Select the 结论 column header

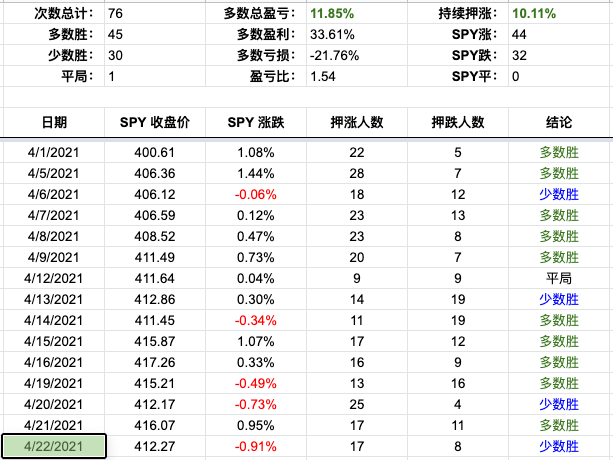(559, 122)
